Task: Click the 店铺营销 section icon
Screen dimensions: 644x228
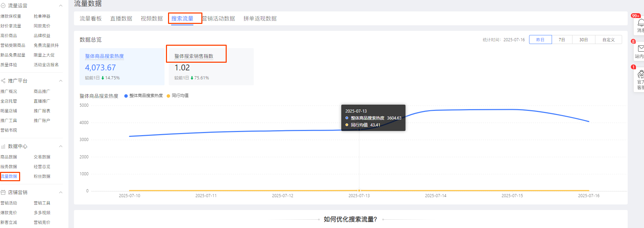Action: coord(3,192)
